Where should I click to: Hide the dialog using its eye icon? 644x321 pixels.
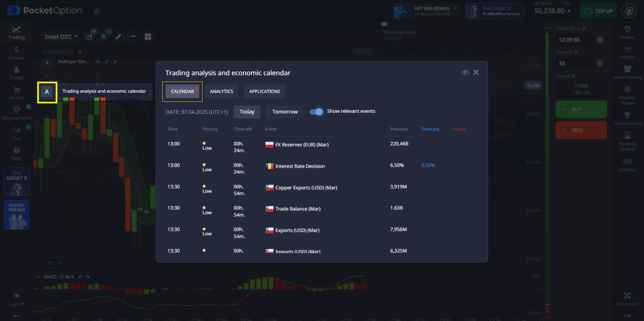tap(465, 72)
